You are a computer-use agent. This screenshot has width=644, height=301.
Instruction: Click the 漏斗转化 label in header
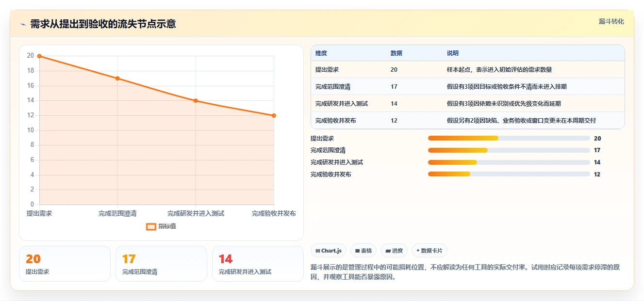pos(611,22)
